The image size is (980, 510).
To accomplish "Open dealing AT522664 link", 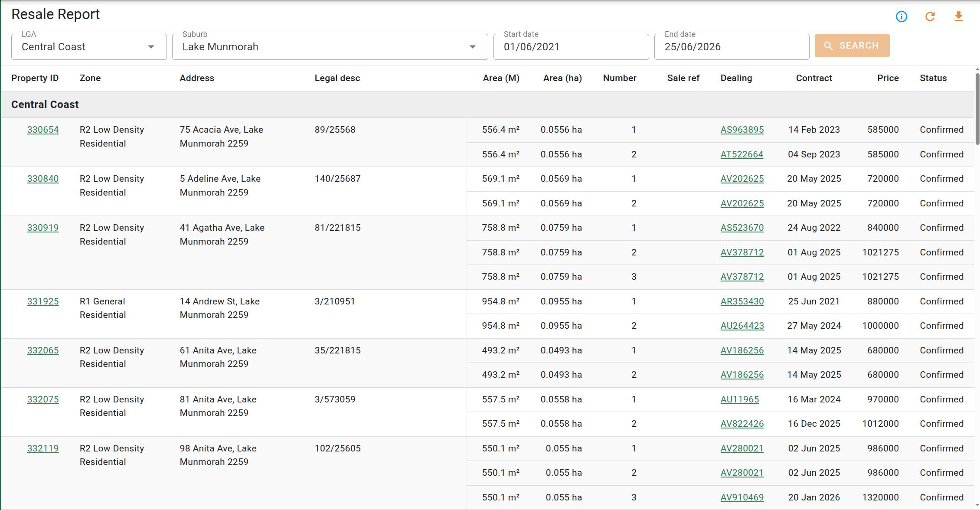I will click(x=742, y=154).
